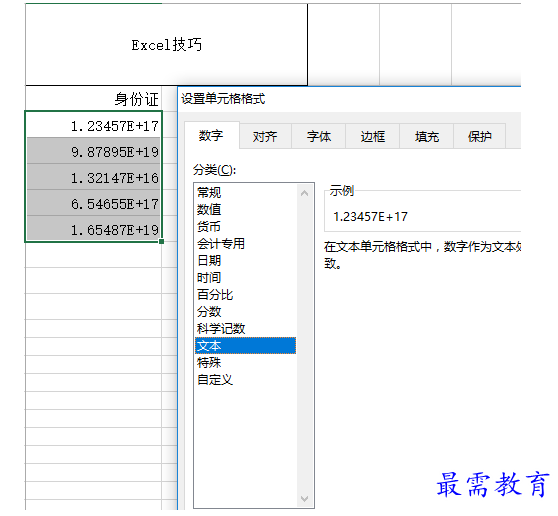Select cell showing 1.65487E+19
The height and width of the screenshot is (516, 558).
coord(93,229)
